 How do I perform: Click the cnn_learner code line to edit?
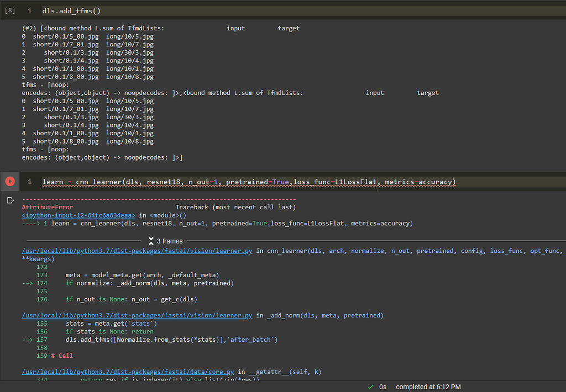click(249, 182)
